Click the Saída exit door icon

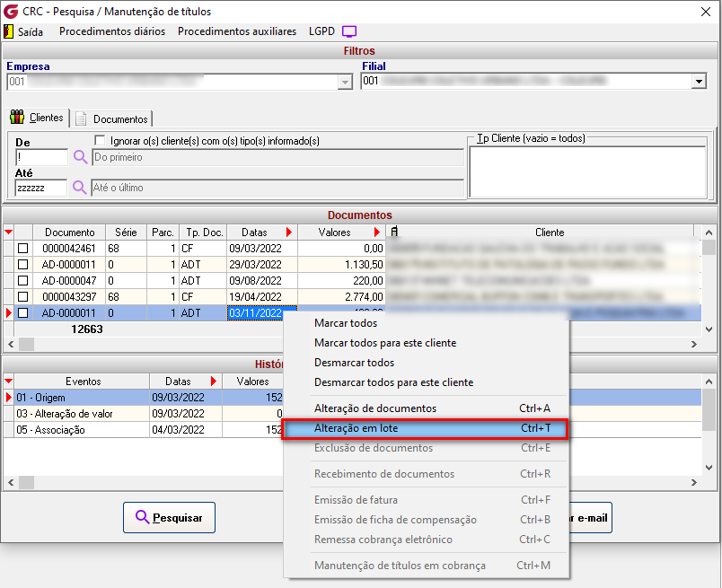pos(8,31)
